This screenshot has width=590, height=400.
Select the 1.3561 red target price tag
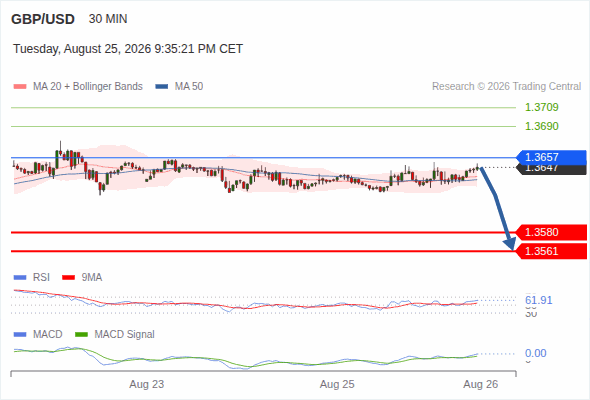tap(552, 251)
